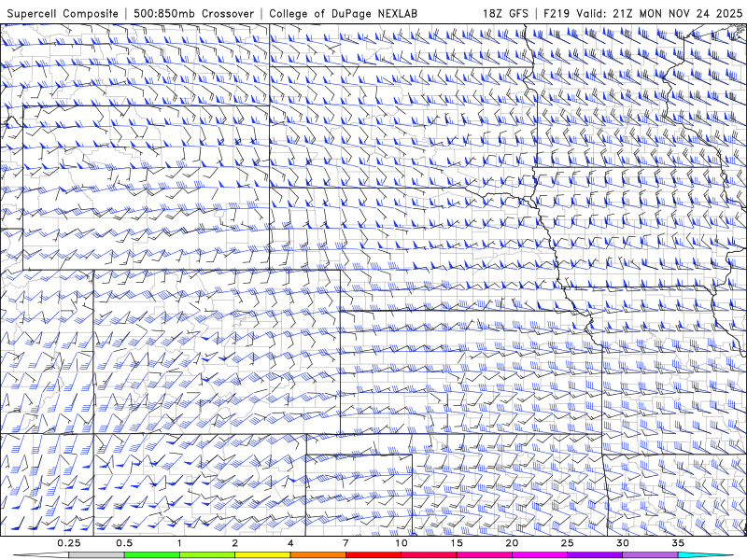Select the orange 4–7 legend swatch
The height and width of the screenshot is (560, 747).
tap(317, 555)
